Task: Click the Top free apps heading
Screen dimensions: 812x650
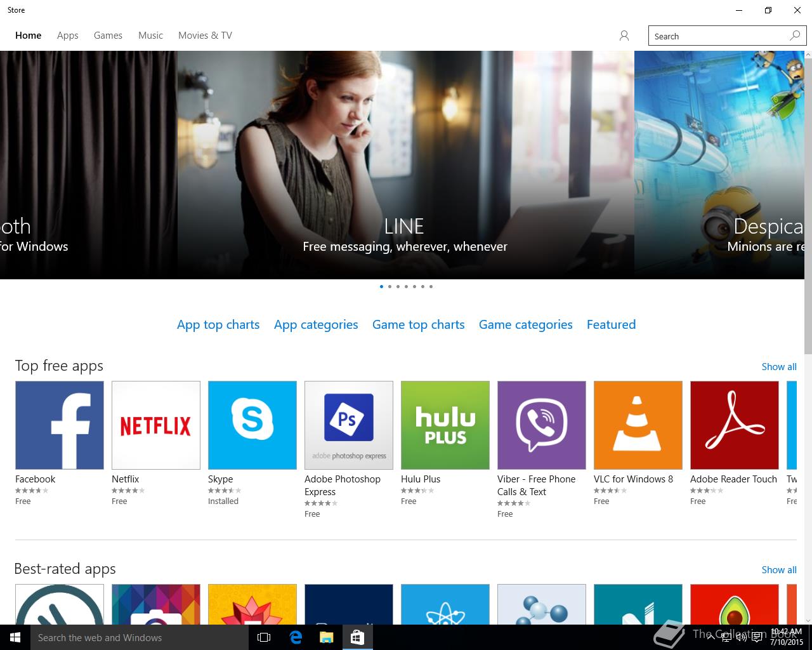Action: (x=59, y=366)
